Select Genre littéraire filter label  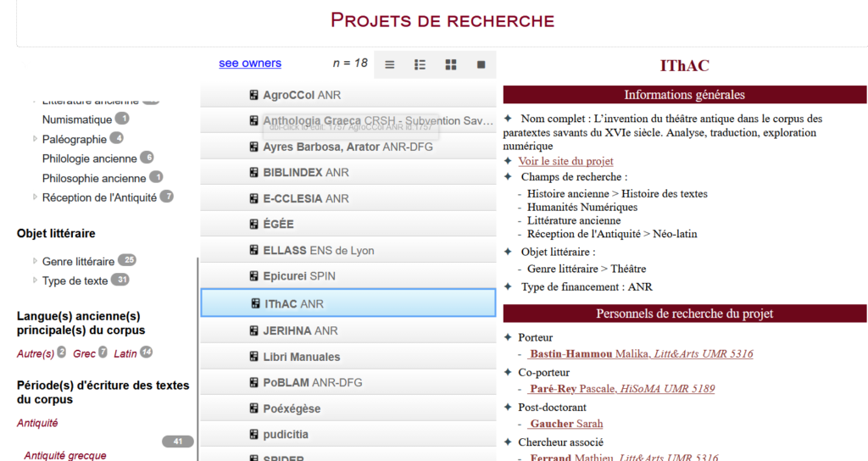(x=78, y=261)
